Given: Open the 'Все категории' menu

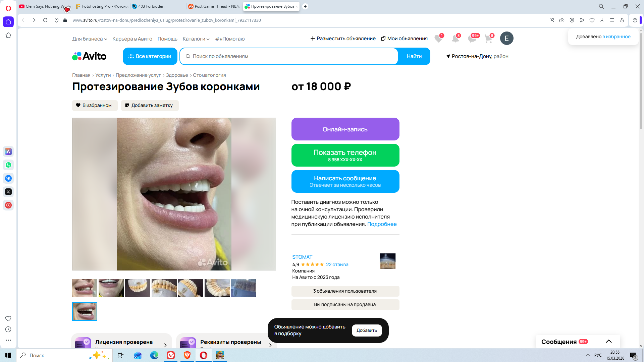Looking at the screenshot, I should click(x=150, y=56).
